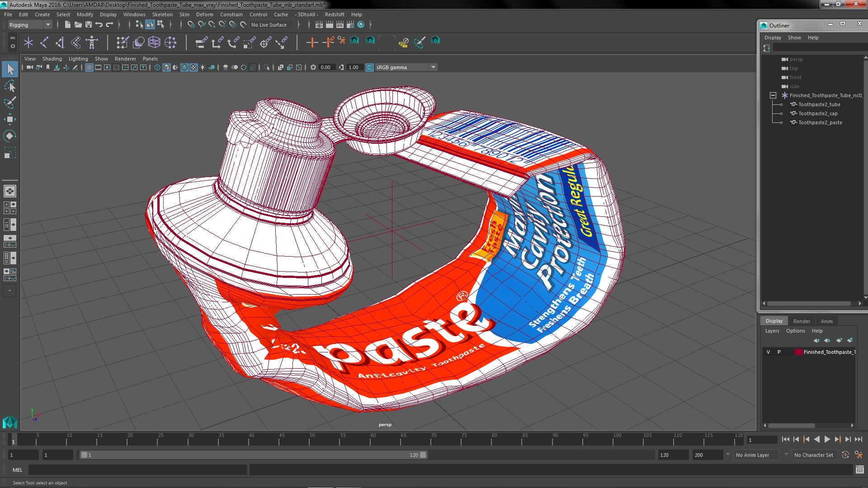Screen dimensions: 868x488
Task: Open animation preferences running-man icon
Action: [x=859, y=455]
